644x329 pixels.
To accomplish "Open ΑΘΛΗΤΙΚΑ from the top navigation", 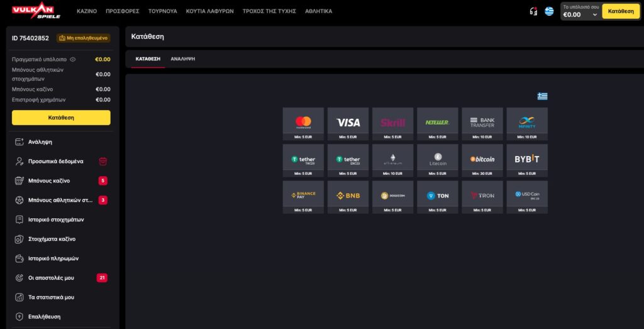I will pos(318,11).
